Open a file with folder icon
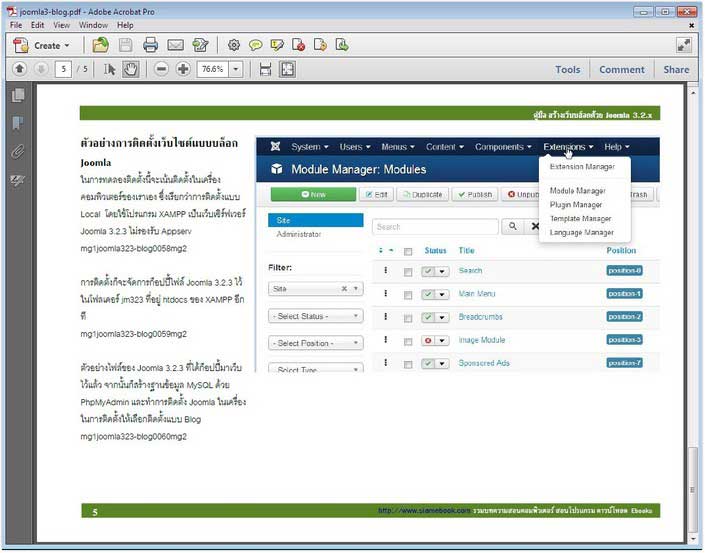Screen dimensions: 705x553 click(x=100, y=45)
